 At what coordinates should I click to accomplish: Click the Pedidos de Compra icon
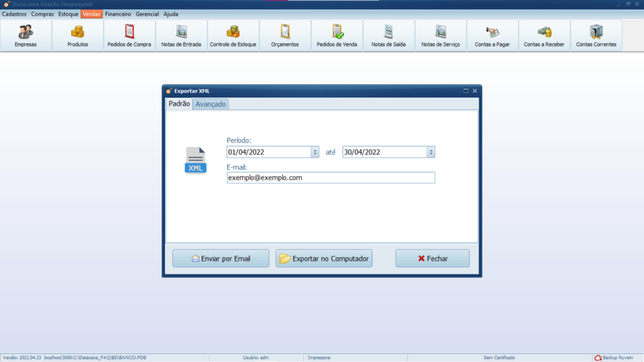[x=130, y=35]
